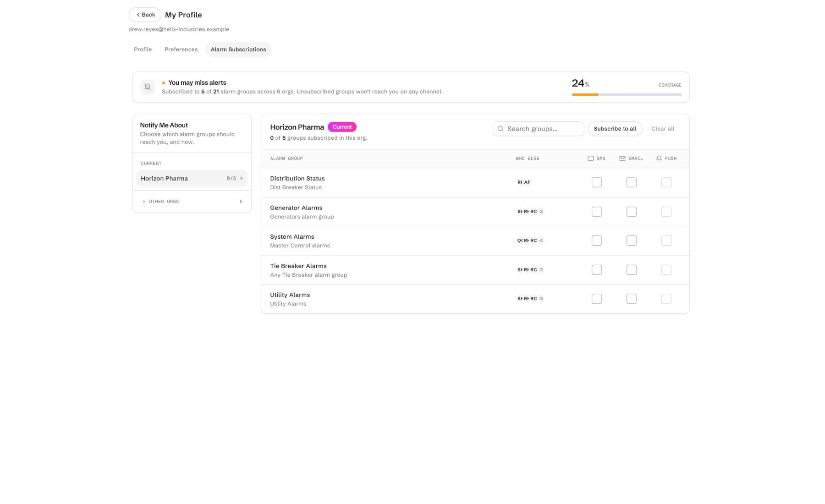Click the Clear all link
The image size is (825, 504).
[x=662, y=129]
